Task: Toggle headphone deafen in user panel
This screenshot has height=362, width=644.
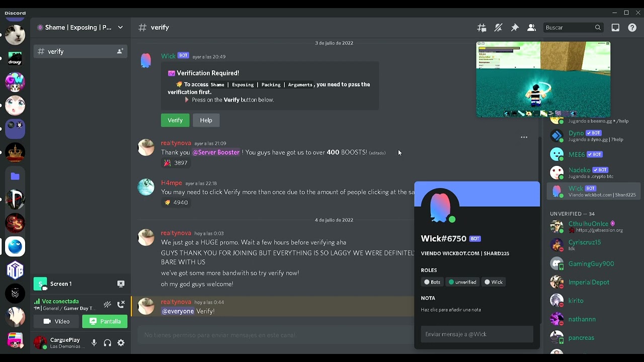Action: tap(107, 343)
